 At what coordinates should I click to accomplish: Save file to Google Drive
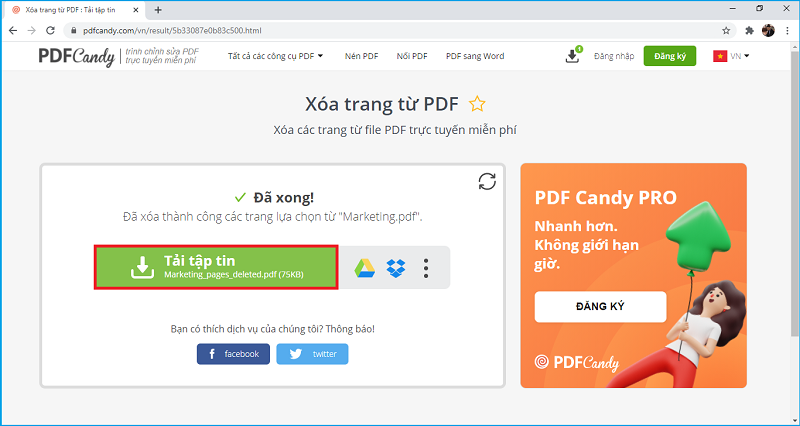click(365, 268)
